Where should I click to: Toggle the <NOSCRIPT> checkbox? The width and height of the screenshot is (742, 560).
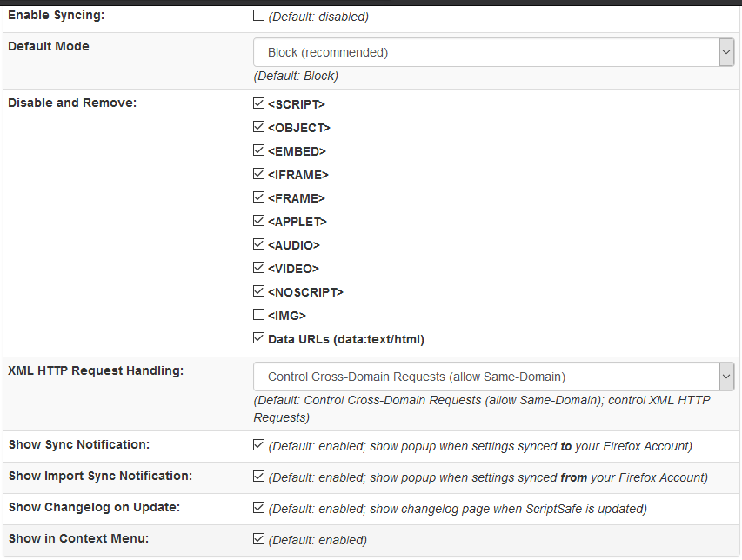(258, 291)
